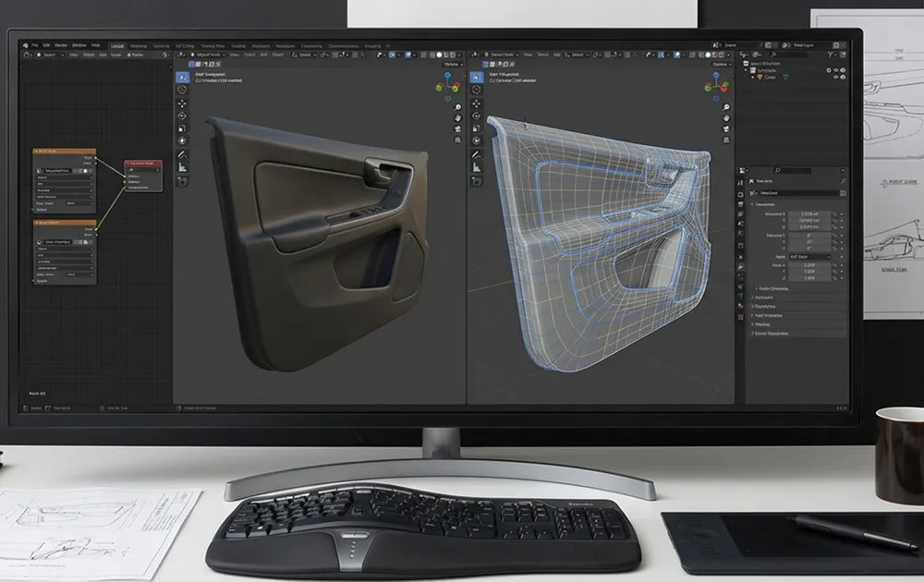
Task: Click the Location X value field
Action: point(808,212)
